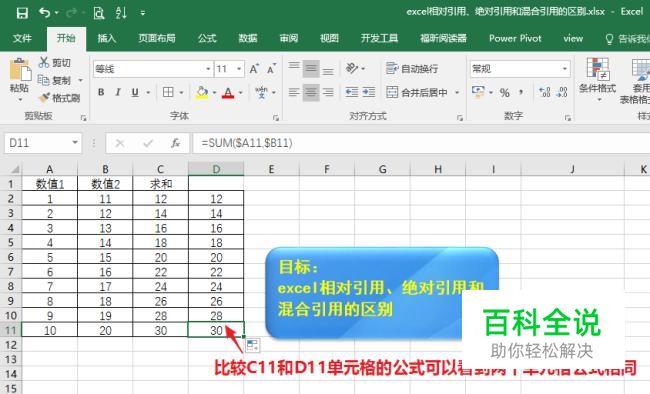This screenshot has height=394, width=650.
Task: Align cell text to the right
Action: pyautogui.click(x=328, y=92)
